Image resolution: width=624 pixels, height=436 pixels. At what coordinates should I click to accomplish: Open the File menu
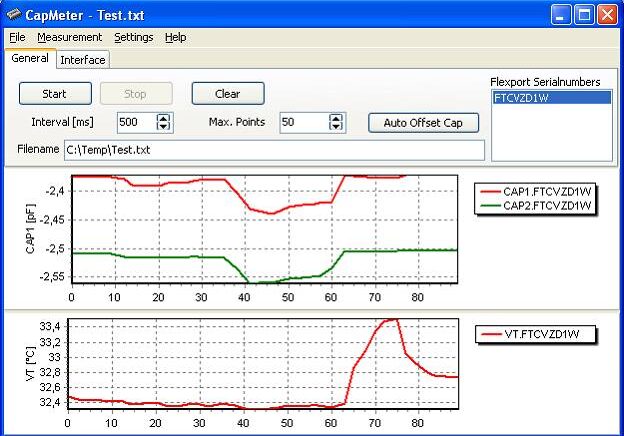[x=17, y=37]
